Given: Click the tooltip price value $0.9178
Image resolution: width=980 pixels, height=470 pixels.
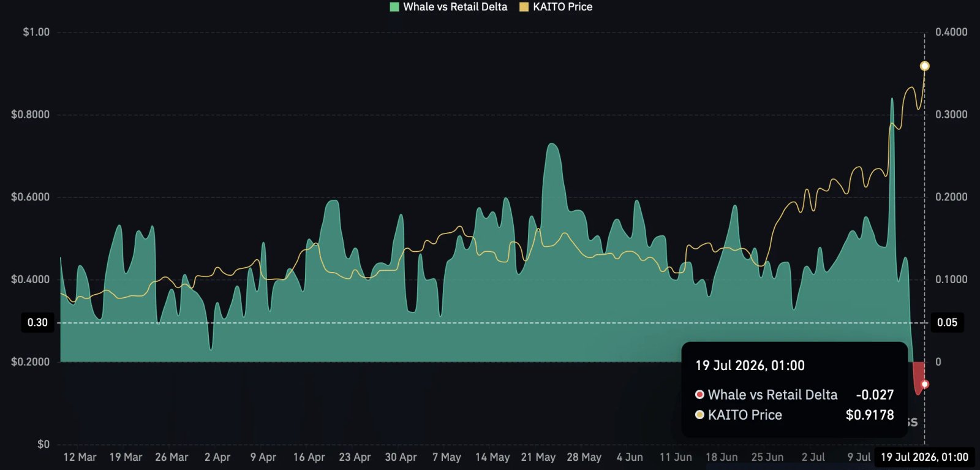Looking at the screenshot, I should coord(870,415).
